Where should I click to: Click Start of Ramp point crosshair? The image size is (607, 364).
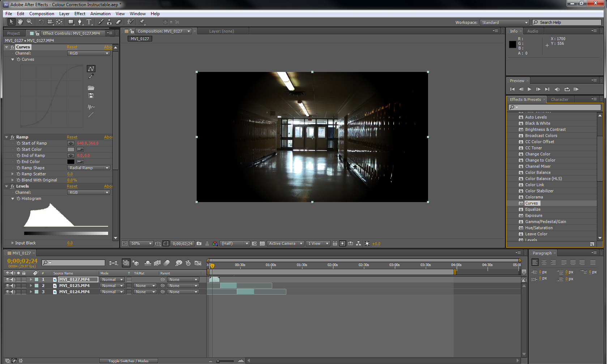tap(71, 144)
